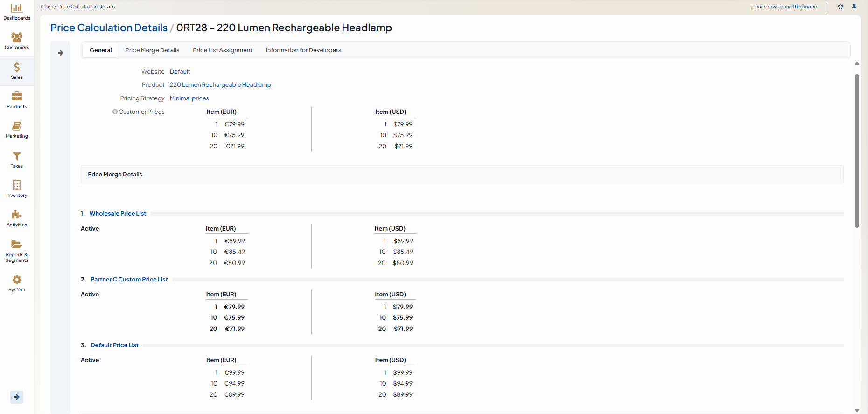Image resolution: width=868 pixels, height=414 pixels.
Task: Pin this page using the pin icon
Action: tap(854, 7)
